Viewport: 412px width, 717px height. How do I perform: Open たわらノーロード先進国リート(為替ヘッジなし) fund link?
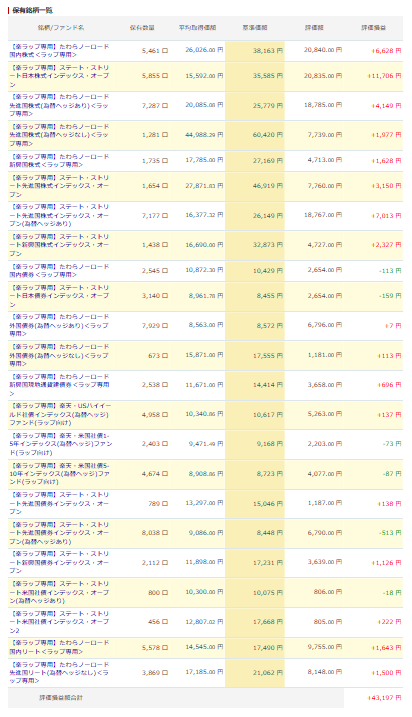(59, 673)
